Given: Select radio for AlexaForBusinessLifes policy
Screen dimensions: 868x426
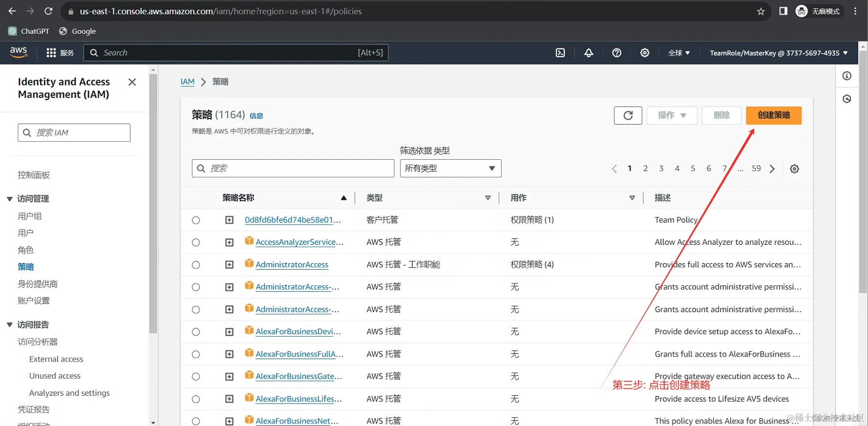Looking at the screenshot, I should click(196, 399).
